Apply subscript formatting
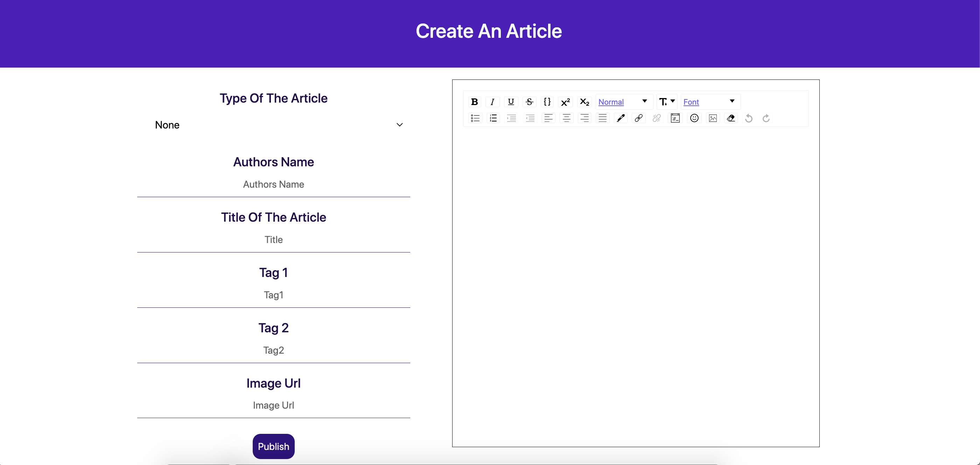This screenshot has width=980, height=465. [584, 102]
